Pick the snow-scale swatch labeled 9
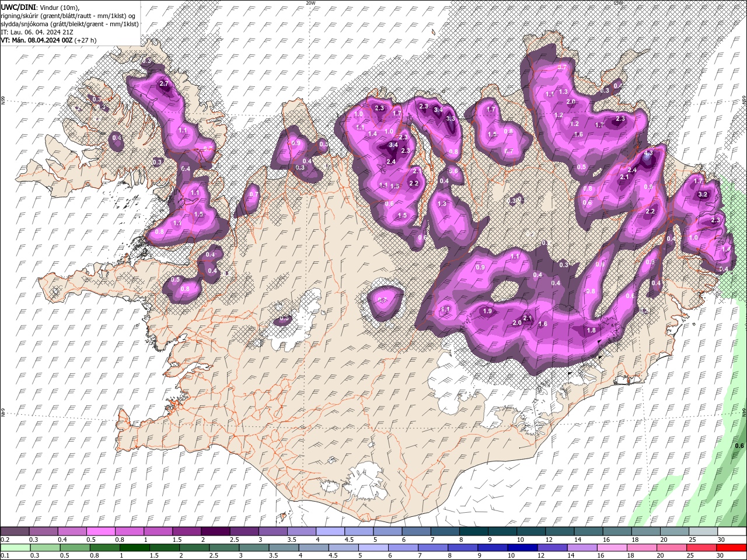This screenshot has width=747, height=560. (501, 531)
